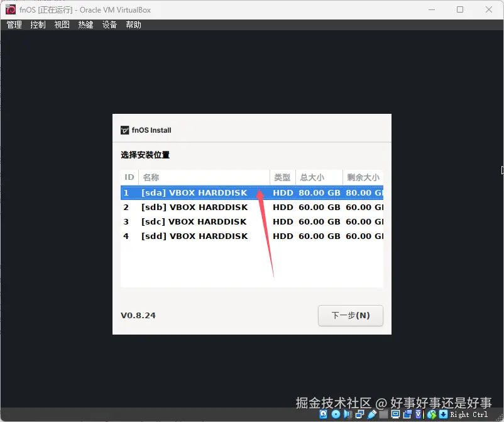Screen dimensions: 504x422
Task: Click the 总大小 column header
Action: (x=319, y=177)
